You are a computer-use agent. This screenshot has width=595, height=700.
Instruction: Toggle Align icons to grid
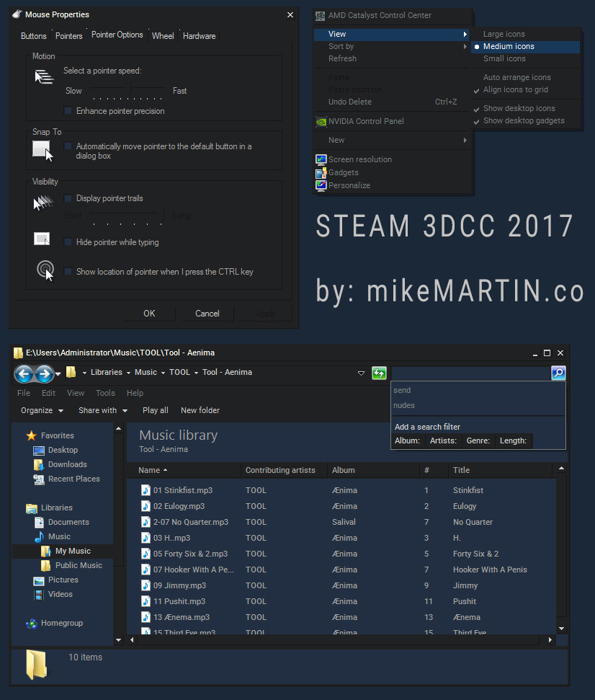(x=476, y=90)
